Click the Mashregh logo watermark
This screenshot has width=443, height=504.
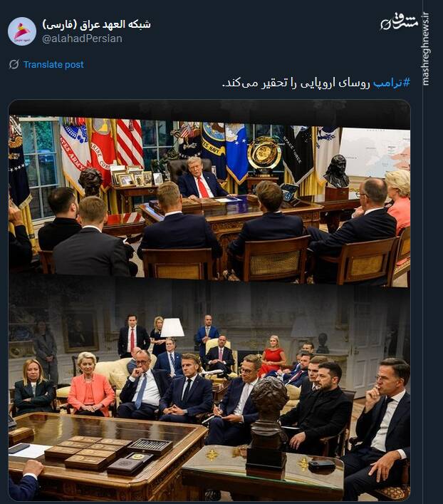point(400,22)
